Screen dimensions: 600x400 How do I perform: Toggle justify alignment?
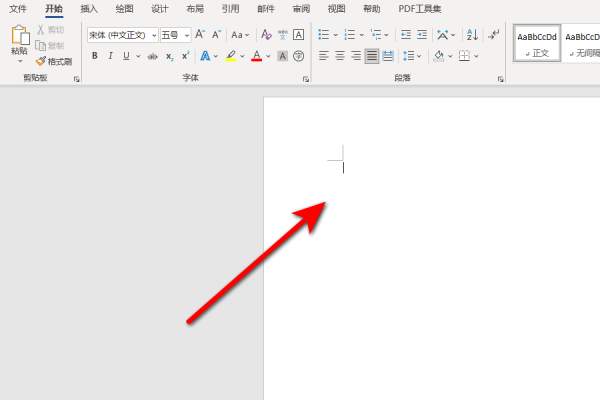[372, 56]
